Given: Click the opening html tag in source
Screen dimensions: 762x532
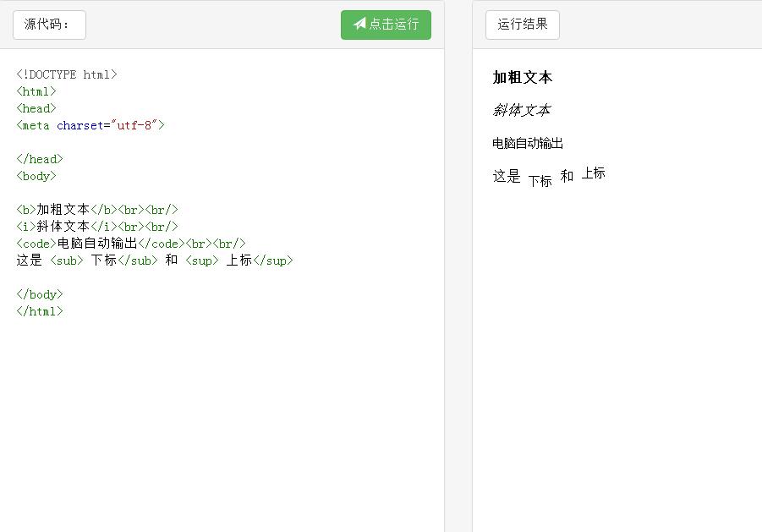Looking at the screenshot, I should pyautogui.click(x=36, y=91).
